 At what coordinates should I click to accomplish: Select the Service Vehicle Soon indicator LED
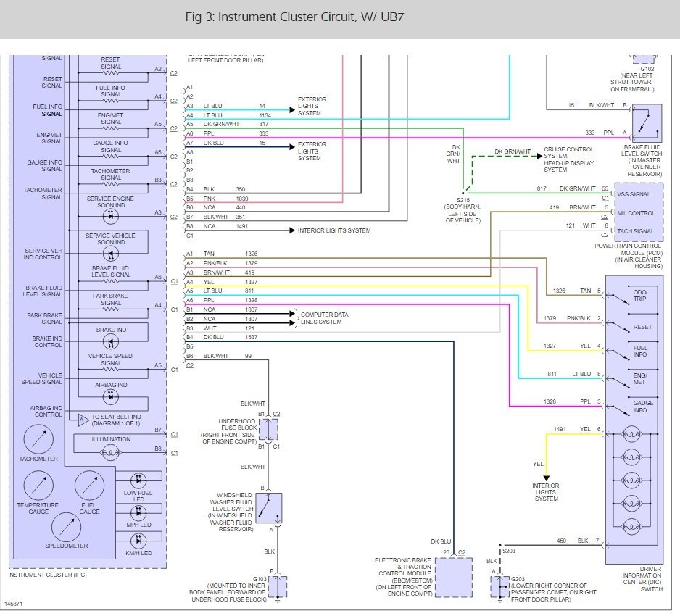[x=111, y=254]
